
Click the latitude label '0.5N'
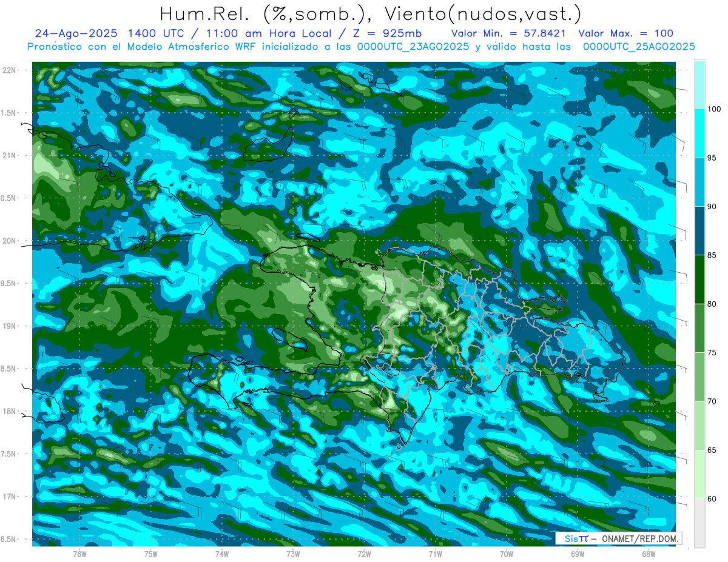tap(8, 198)
